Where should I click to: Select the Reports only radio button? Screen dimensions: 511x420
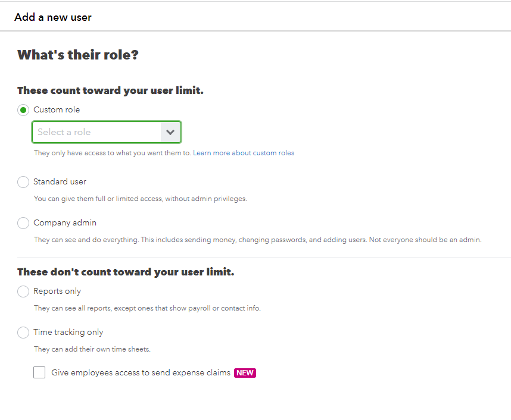point(23,292)
